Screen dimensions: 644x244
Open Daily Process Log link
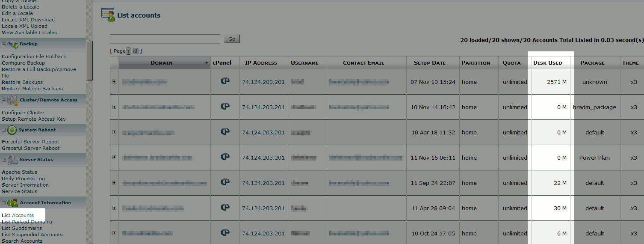tap(23, 179)
